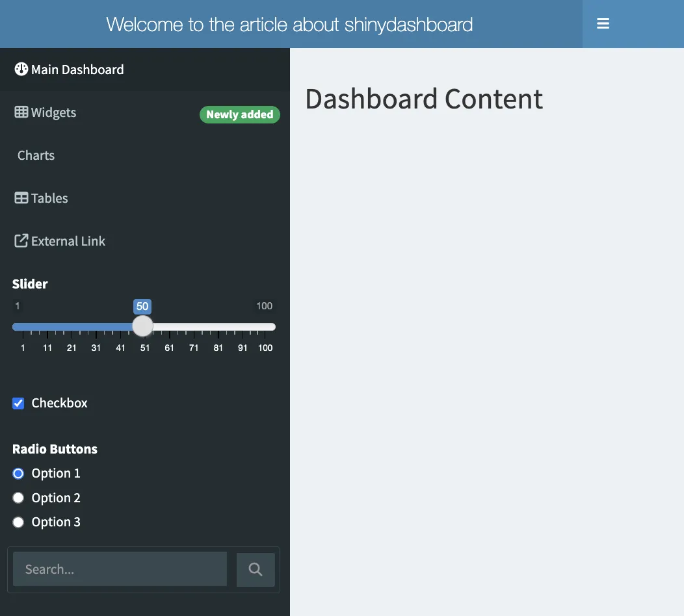Click the Main Dashboard gauge icon
Viewport: 684px width, 616px height.
tap(21, 70)
